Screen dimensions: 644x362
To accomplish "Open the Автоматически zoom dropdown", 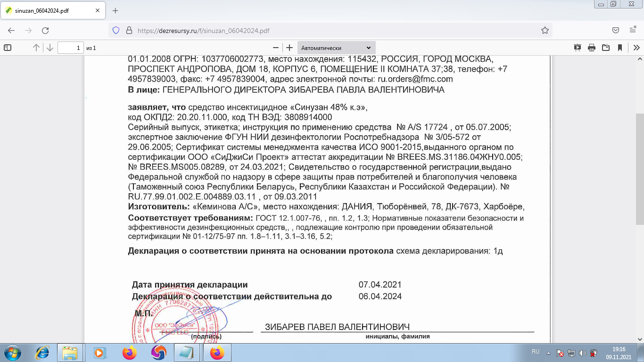I will (x=336, y=48).
